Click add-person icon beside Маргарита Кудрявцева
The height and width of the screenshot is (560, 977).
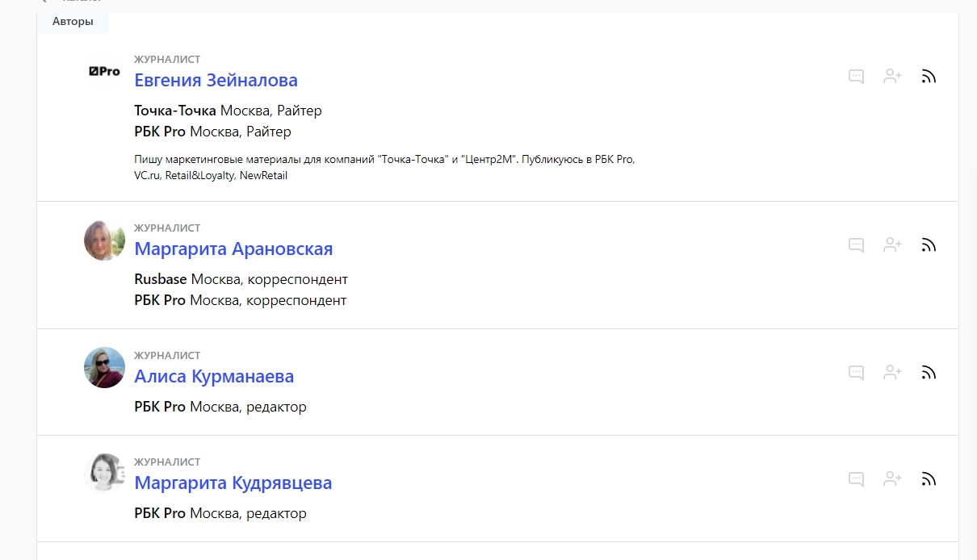coord(892,479)
